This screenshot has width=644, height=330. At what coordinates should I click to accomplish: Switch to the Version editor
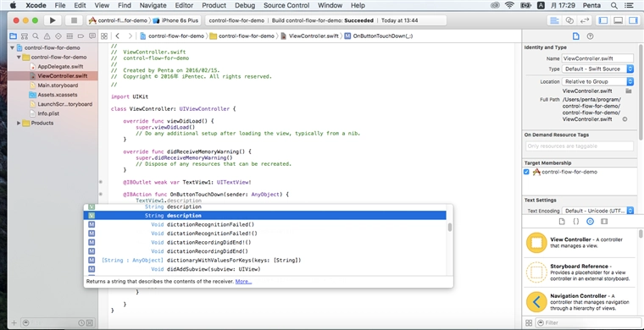pyautogui.click(x=584, y=20)
